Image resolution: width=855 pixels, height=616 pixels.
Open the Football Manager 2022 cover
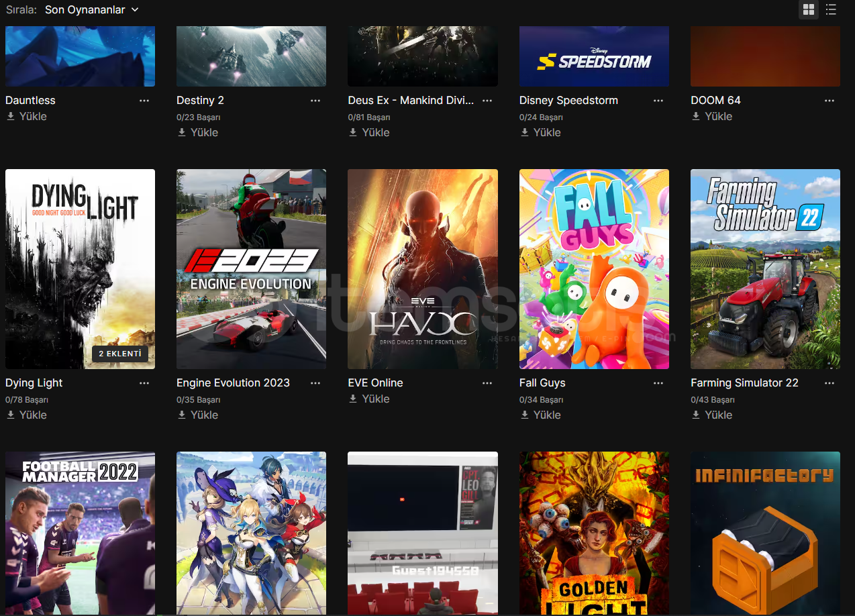80,533
